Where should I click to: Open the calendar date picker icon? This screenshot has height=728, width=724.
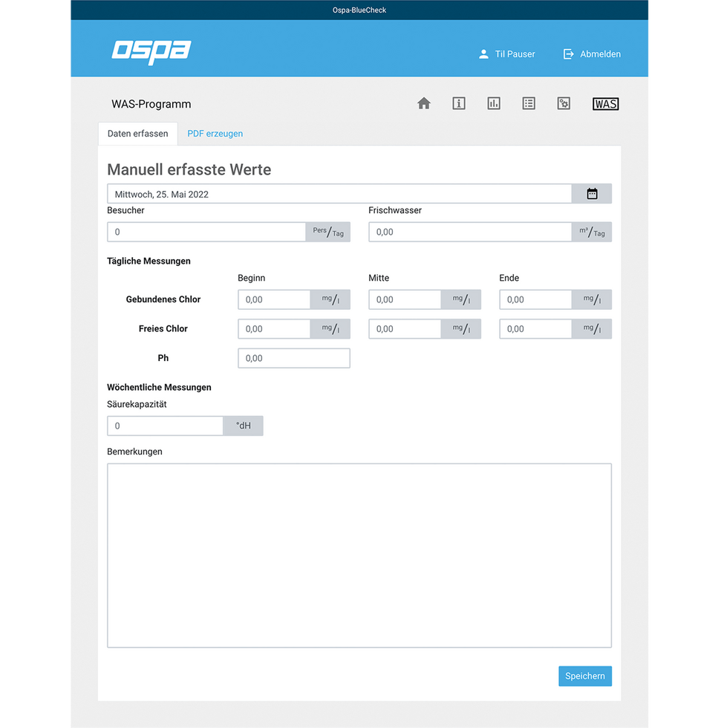[592, 193]
